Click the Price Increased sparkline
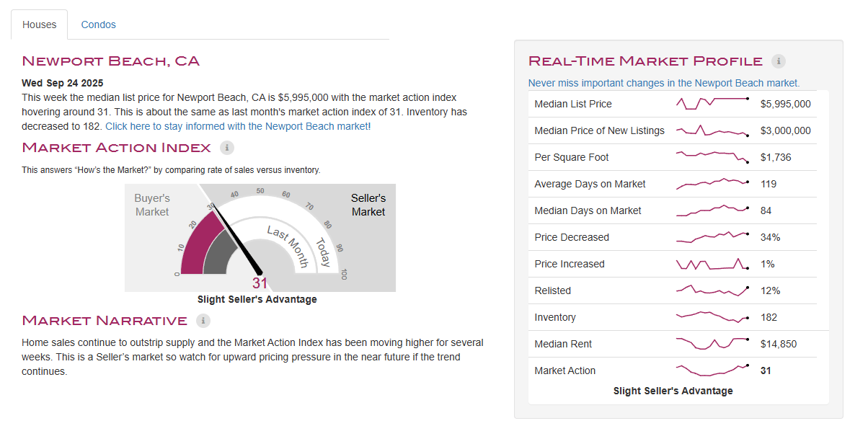Viewport: 868px width, 426px height. (712, 264)
